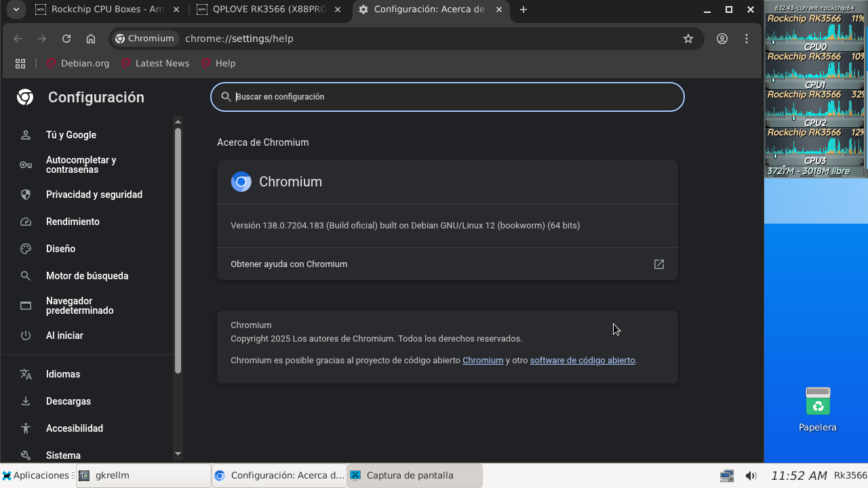Close the Rockchip CPU Boxes tab
Image resolution: width=868 pixels, height=488 pixels.
176,9
